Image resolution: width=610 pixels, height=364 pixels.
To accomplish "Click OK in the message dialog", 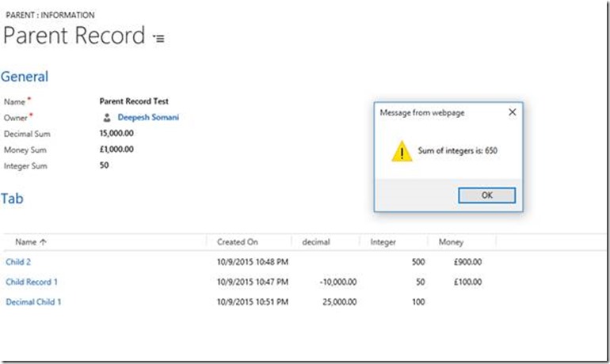I will tap(486, 195).
